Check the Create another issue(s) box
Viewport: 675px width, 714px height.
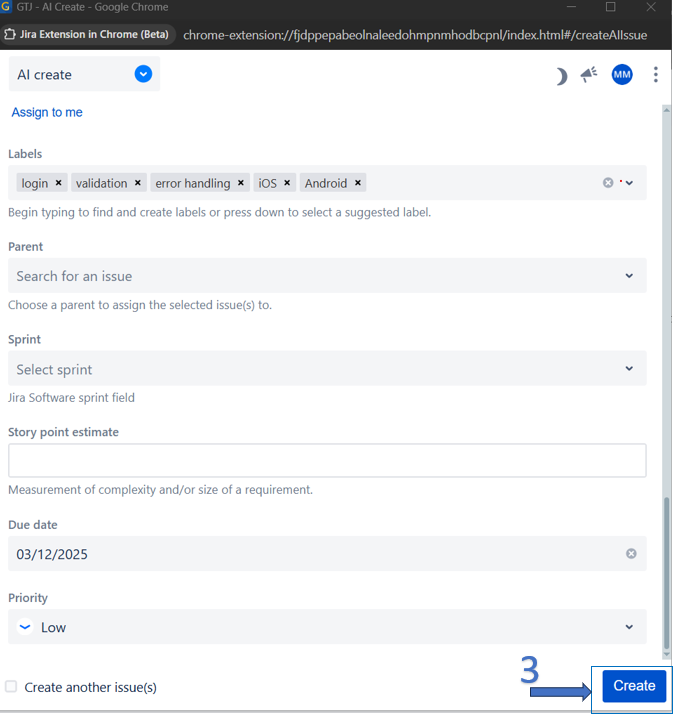pos(11,687)
